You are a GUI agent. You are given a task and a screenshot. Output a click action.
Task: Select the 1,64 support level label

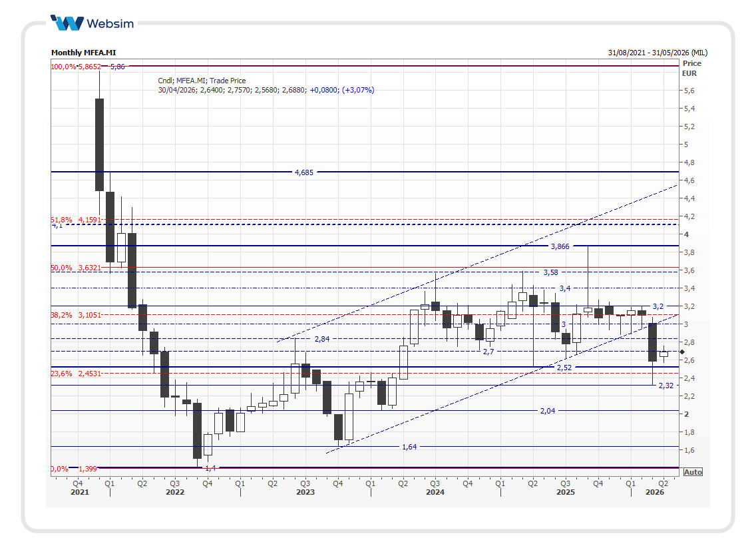click(x=409, y=447)
